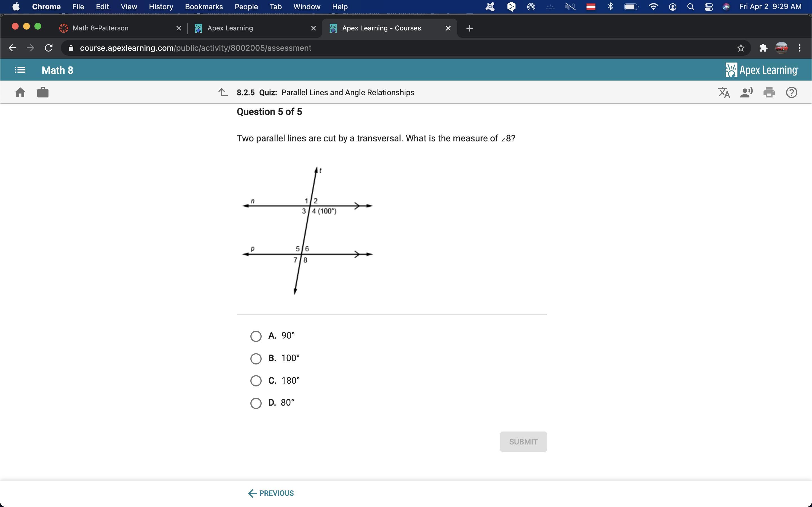Viewport: 812px width, 507px height.
Task: Enable the text-to-speech icon
Action: point(746,92)
